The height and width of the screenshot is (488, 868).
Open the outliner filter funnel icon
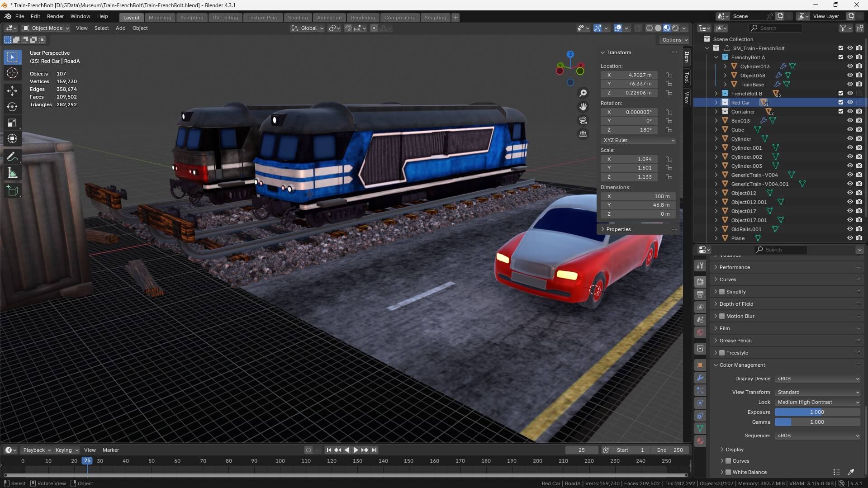844,28
